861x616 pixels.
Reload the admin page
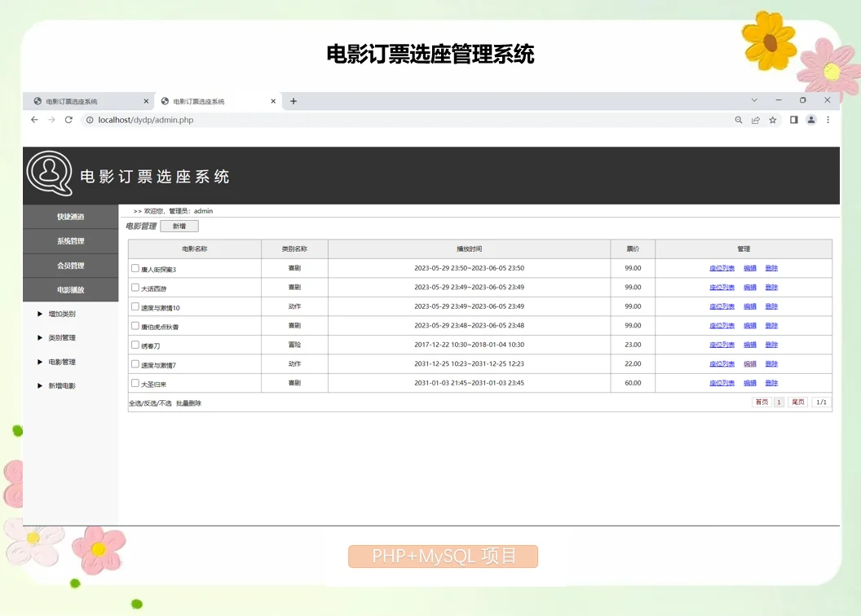[68, 119]
